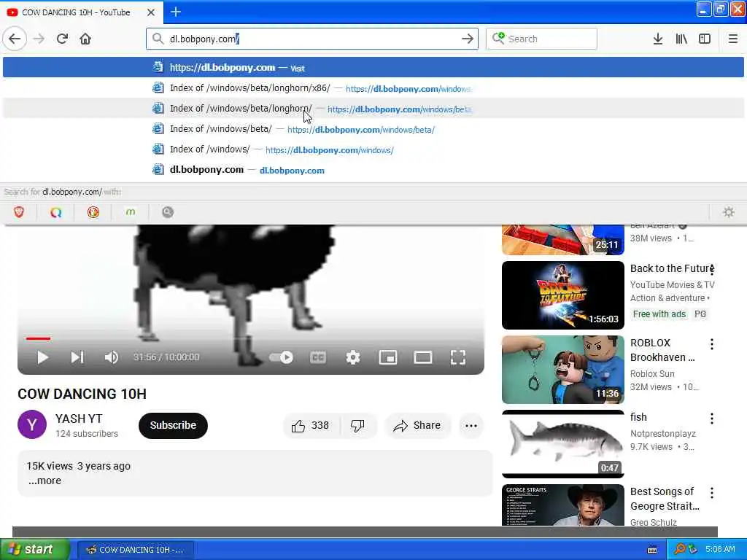Open the video player settings gear
This screenshot has height=560, width=747.
352,357
